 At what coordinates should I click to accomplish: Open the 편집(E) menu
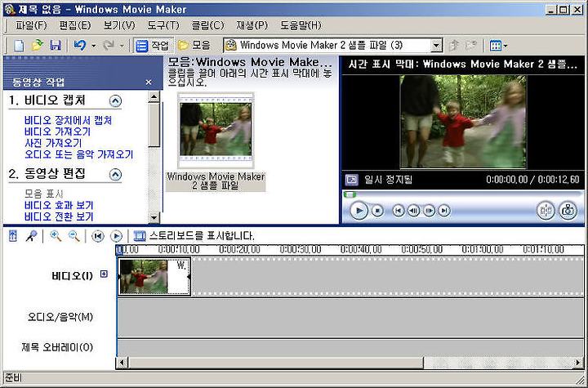(75, 25)
